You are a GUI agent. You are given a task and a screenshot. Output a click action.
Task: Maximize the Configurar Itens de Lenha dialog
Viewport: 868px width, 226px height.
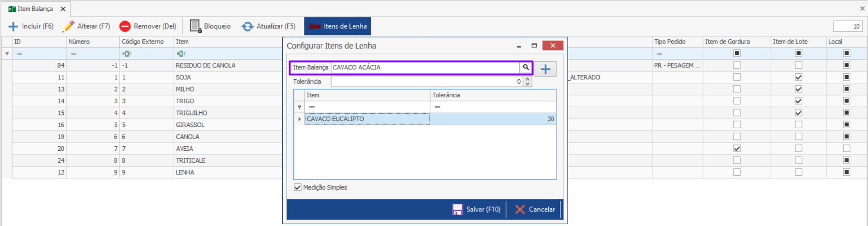click(534, 45)
